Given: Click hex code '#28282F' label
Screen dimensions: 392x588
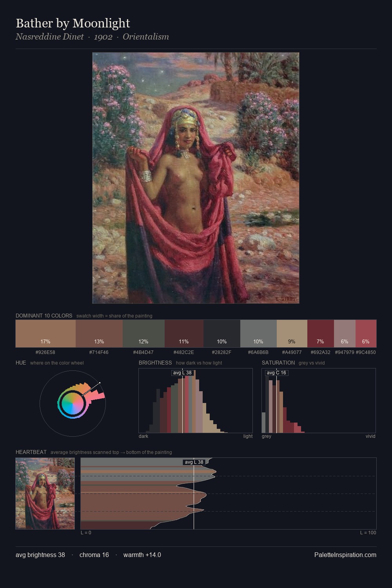Looking at the screenshot, I should coord(222,352).
